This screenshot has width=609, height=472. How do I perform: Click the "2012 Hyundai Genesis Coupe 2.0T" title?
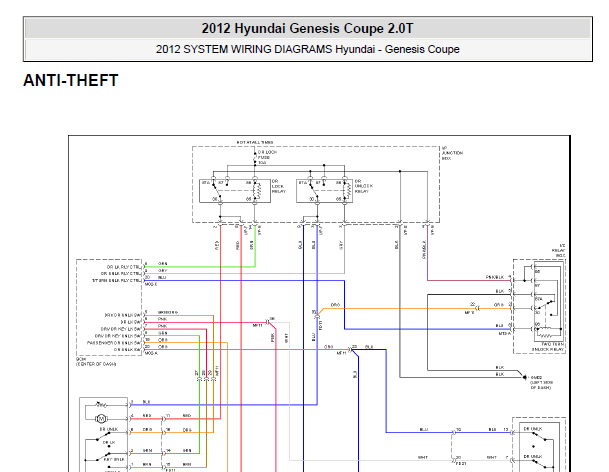pos(307,28)
